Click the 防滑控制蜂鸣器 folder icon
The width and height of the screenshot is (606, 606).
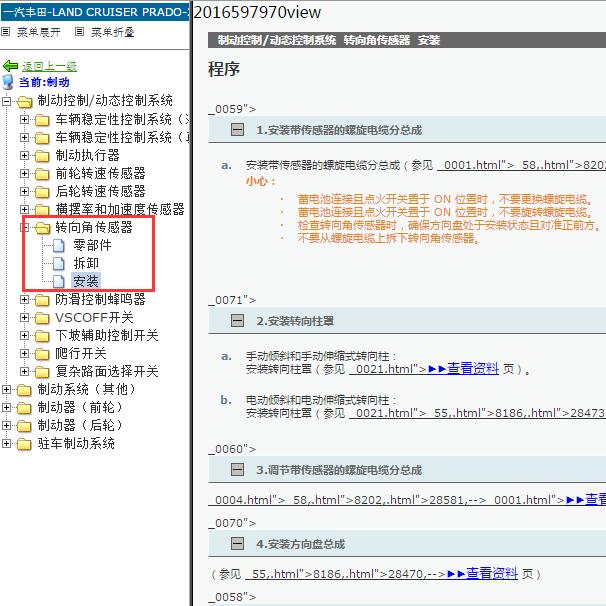(x=42, y=300)
